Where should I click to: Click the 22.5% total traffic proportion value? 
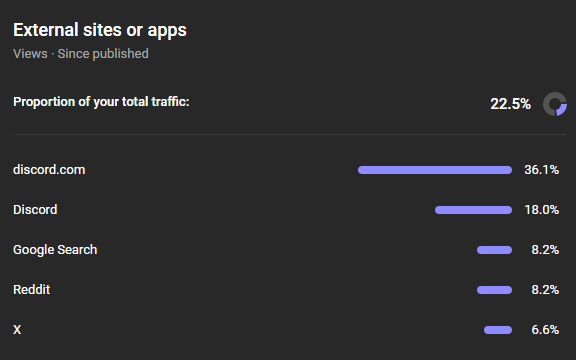point(511,104)
